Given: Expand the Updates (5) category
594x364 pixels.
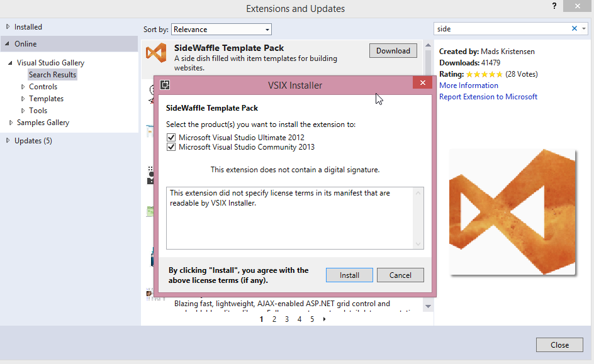Looking at the screenshot, I should [8, 140].
